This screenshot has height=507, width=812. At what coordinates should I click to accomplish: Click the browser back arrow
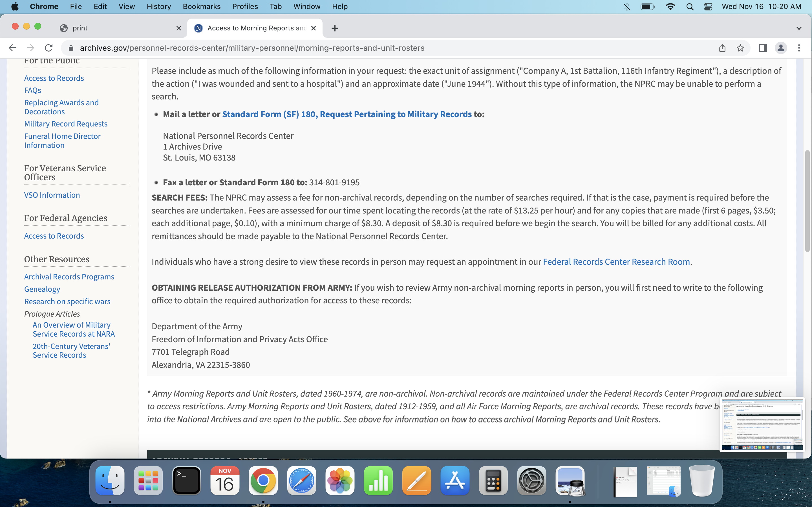[12, 48]
